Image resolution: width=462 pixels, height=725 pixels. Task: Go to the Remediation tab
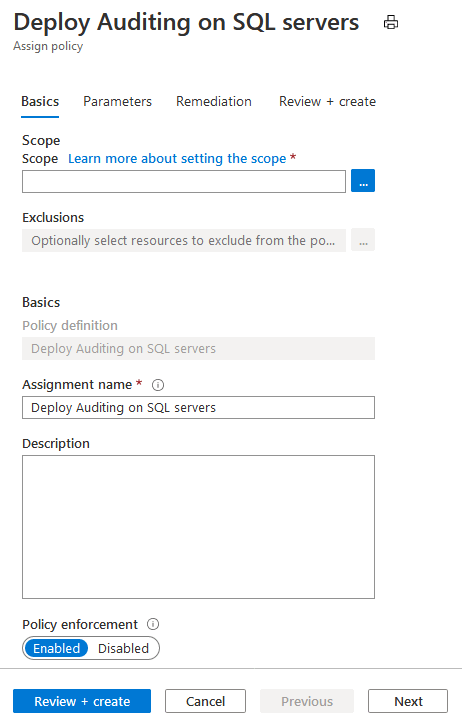coord(214,101)
